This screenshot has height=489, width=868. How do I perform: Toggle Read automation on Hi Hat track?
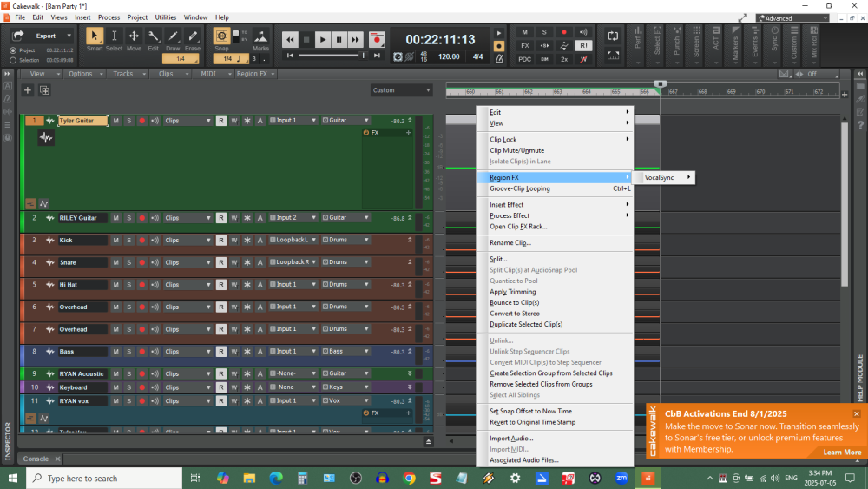[220, 285]
